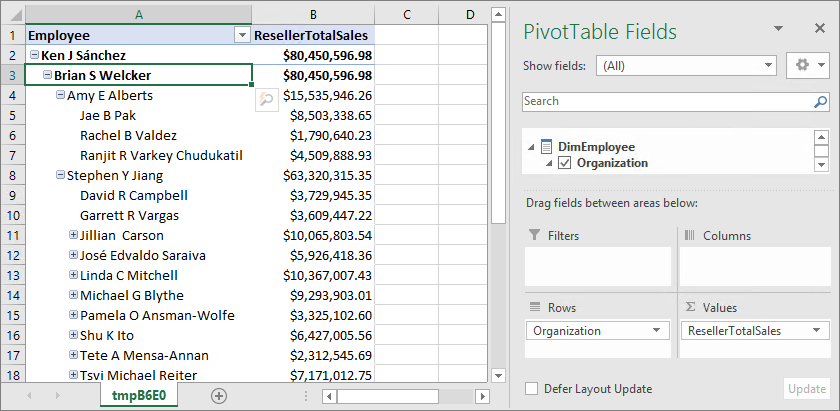This screenshot has width=840, height=411.
Task: Expand the Pamela O Ansman-Wolfe row
Action: tap(73, 315)
